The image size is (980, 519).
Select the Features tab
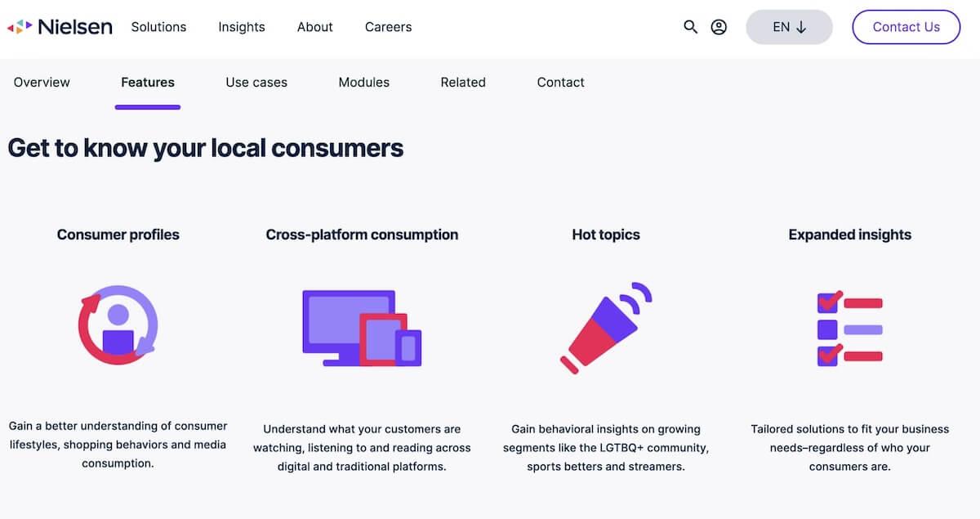point(148,83)
